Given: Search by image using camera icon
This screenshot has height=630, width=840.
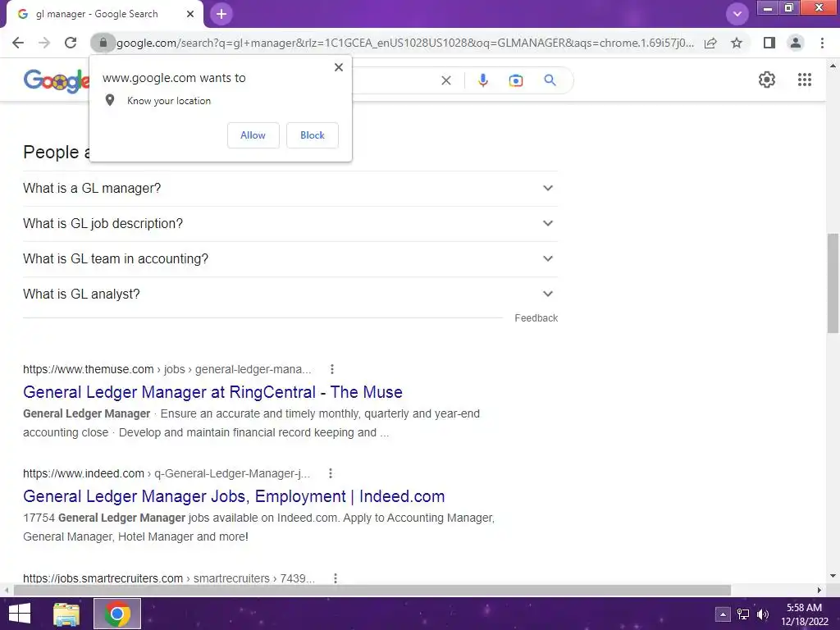Looking at the screenshot, I should tap(515, 80).
